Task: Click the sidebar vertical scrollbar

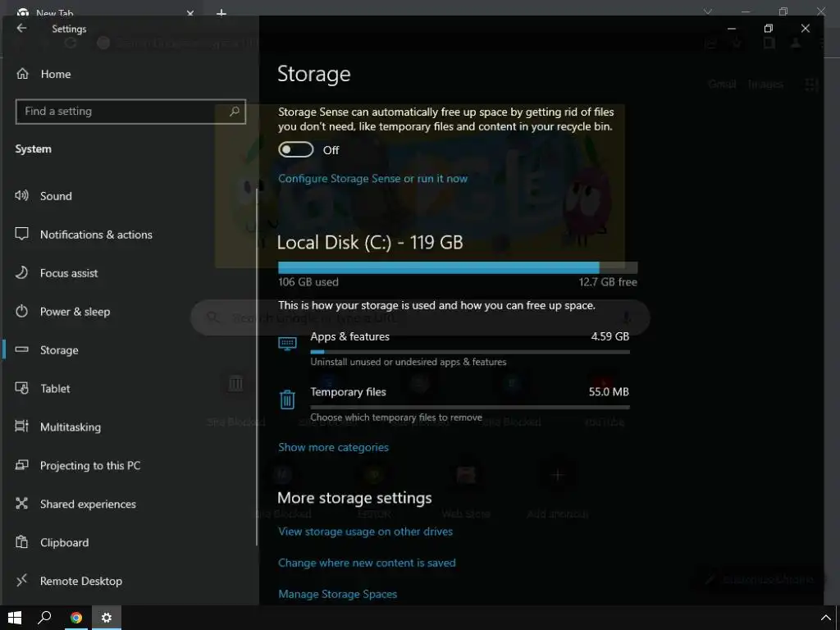Action: coord(257,367)
